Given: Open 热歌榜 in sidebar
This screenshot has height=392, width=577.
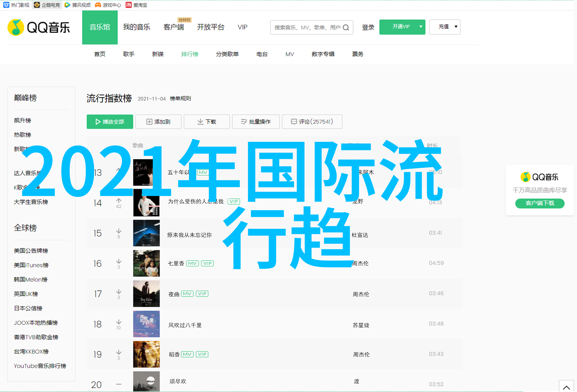Looking at the screenshot, I should (x=23, y=135).
